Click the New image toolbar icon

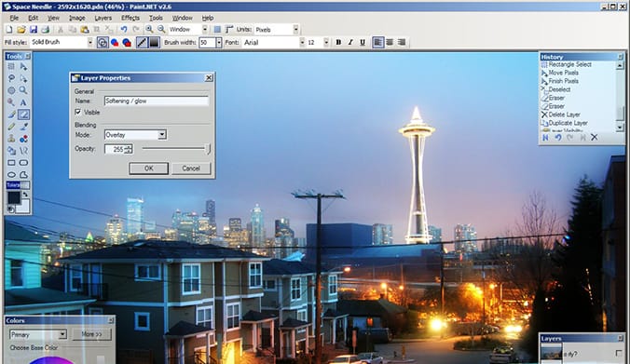click(x=9, y=29)
